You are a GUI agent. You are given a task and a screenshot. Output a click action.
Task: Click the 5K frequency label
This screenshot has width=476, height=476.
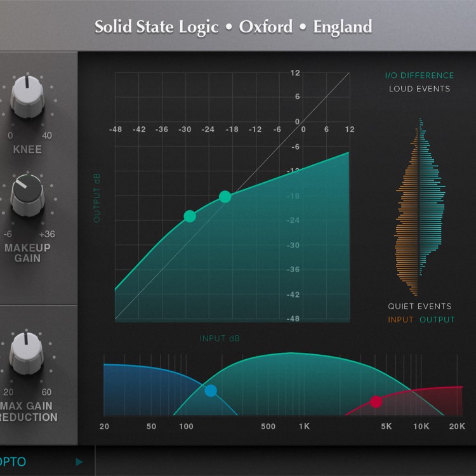(387, 426)
